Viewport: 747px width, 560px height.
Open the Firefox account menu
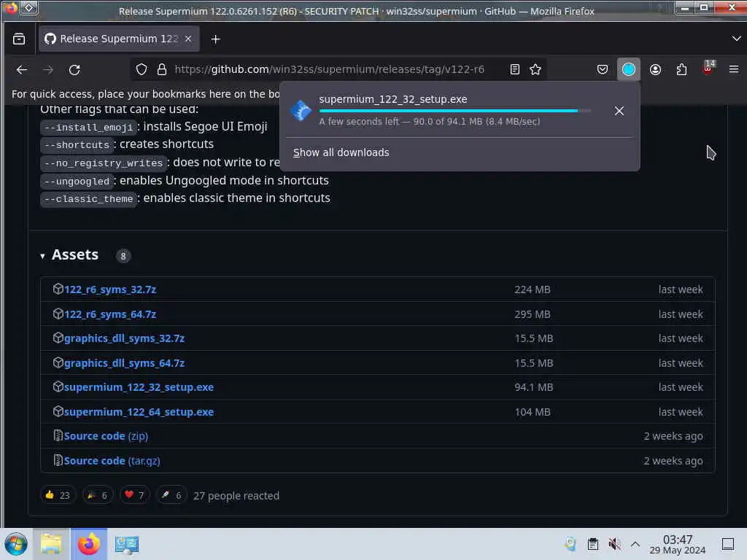(x=655, y=69)
